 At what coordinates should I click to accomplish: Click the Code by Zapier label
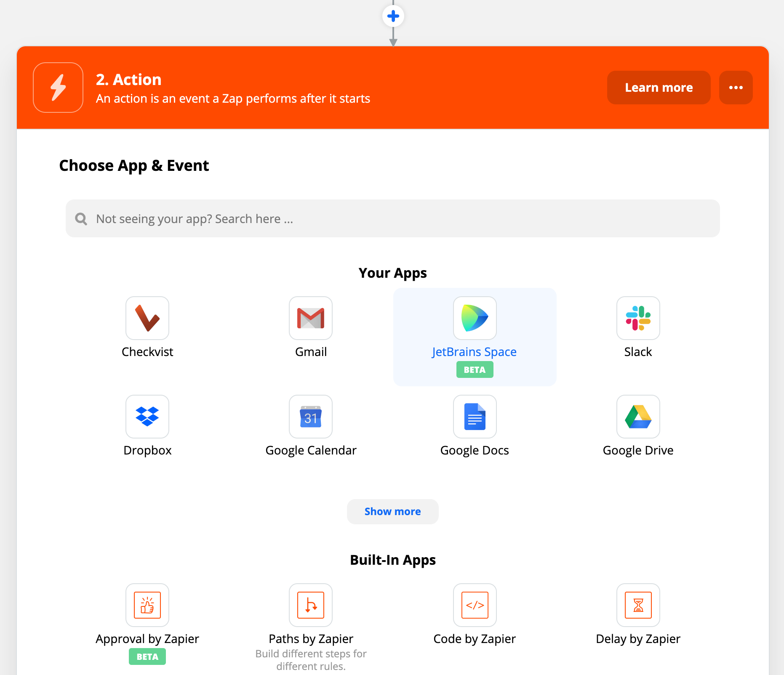click(x=475, y=639)
